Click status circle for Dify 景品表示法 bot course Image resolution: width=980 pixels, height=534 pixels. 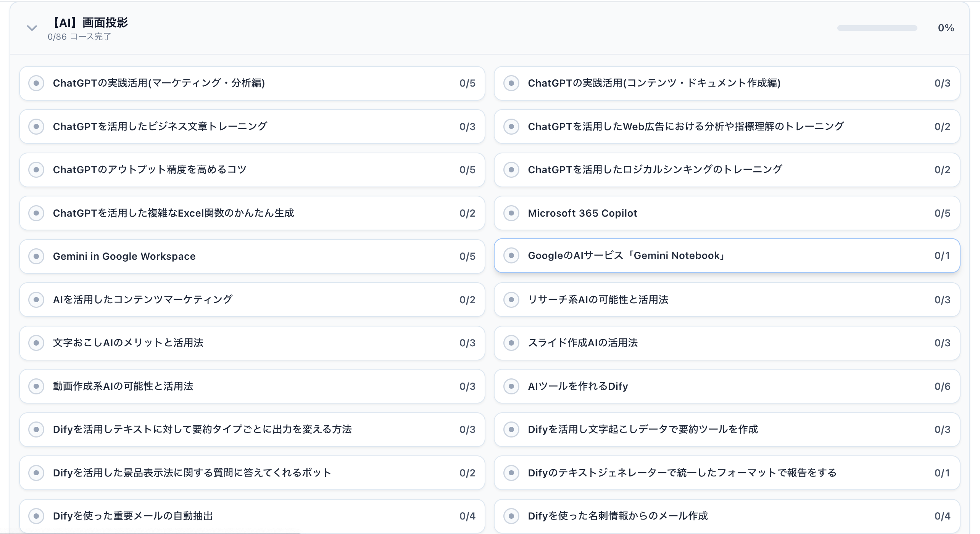pos(36,473)
